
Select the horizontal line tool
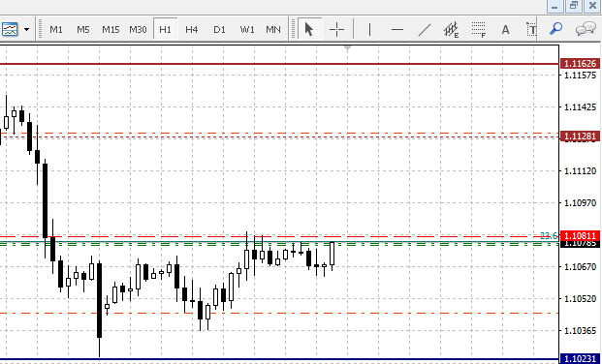tap(397, 29)
